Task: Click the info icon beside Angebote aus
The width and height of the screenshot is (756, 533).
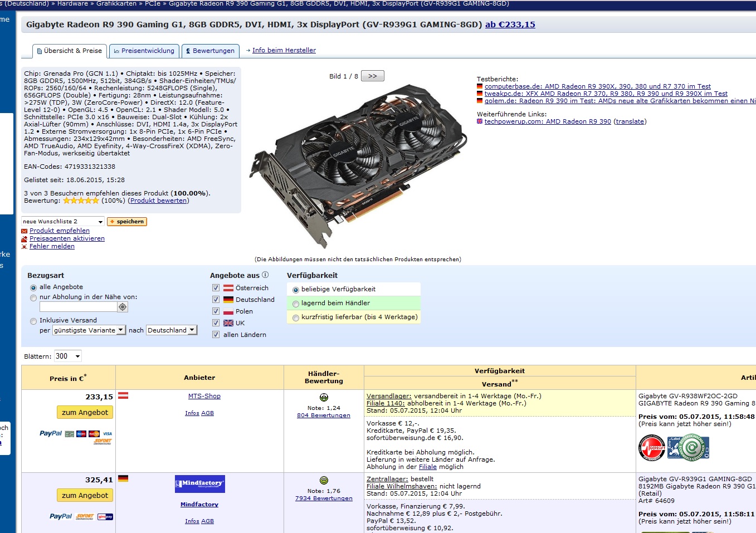Action: click(265, 275)
